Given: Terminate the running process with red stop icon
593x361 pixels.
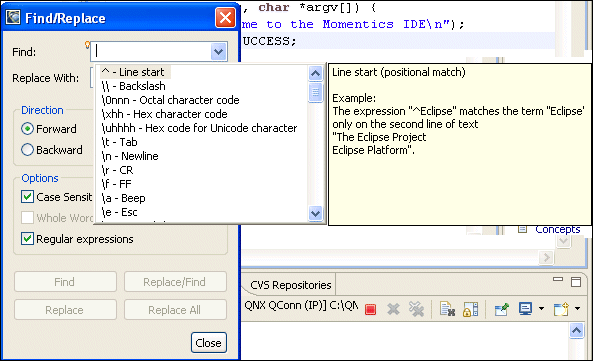Looking at the screenshot, I should click(370, 309).
